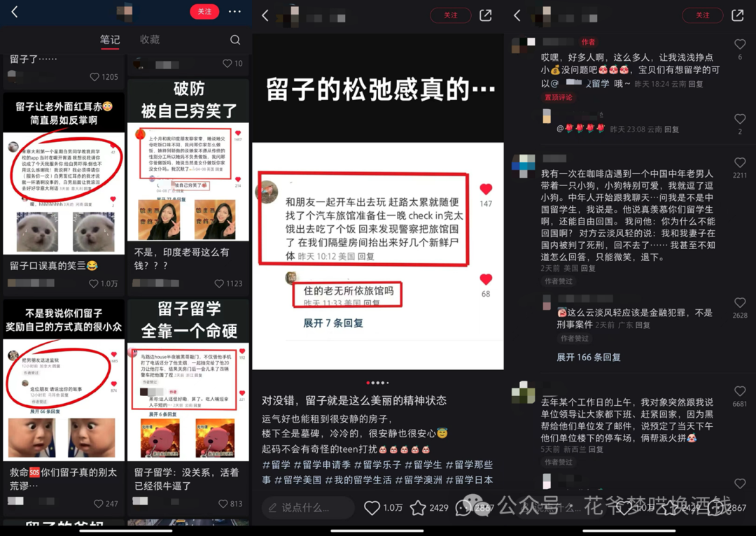Viewport: 756px width, 536px height.
Task: Open the 留子留学全靠一个命硬 note thumbnail
Action: tap(188, 379)
